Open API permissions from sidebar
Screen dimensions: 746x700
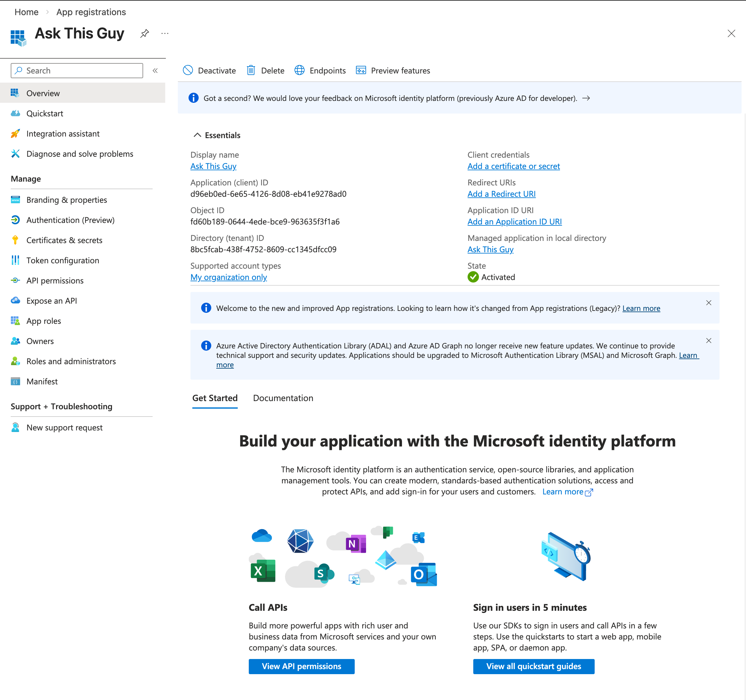pos(55,280)
